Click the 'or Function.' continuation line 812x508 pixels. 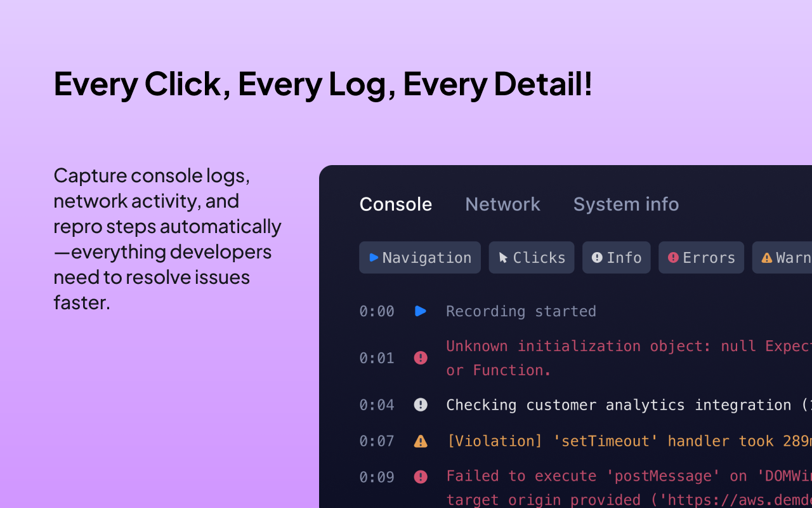[x=499, y=370]
